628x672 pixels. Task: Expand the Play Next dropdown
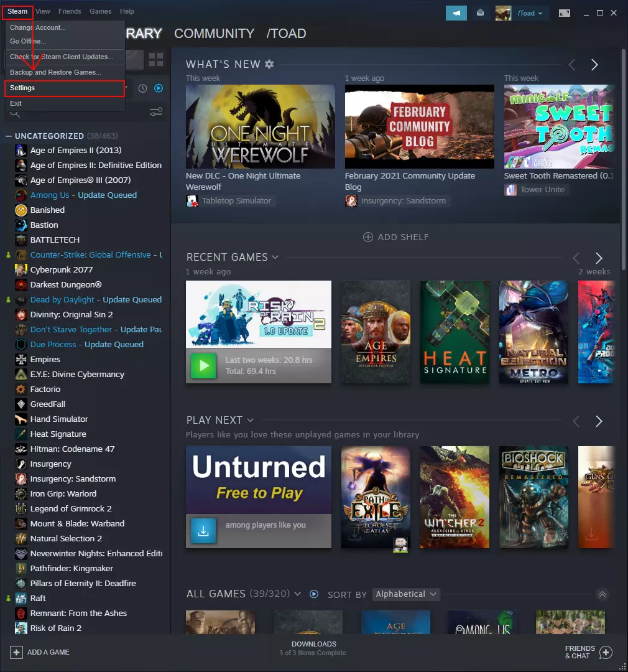point(250,420)
